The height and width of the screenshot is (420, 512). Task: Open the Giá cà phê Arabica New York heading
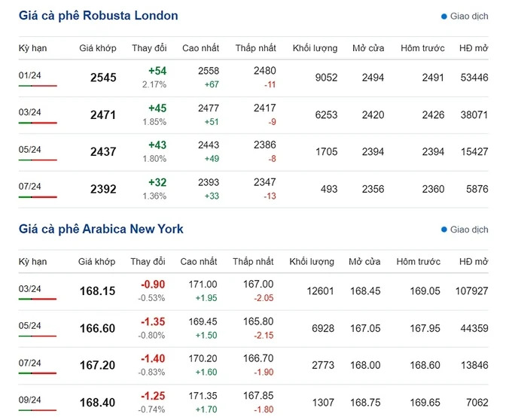coord(101,229)
